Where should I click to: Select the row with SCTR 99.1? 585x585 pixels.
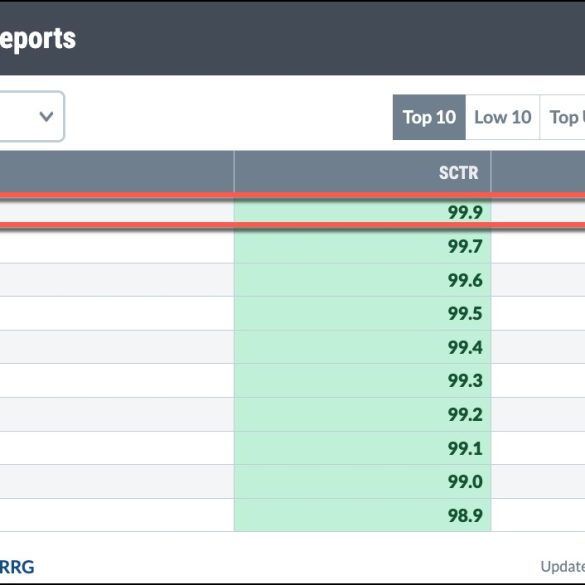(x=292, y=448)
